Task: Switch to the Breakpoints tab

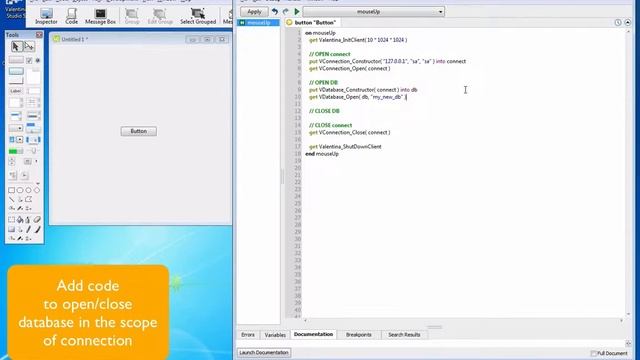Action: point(359,335)
